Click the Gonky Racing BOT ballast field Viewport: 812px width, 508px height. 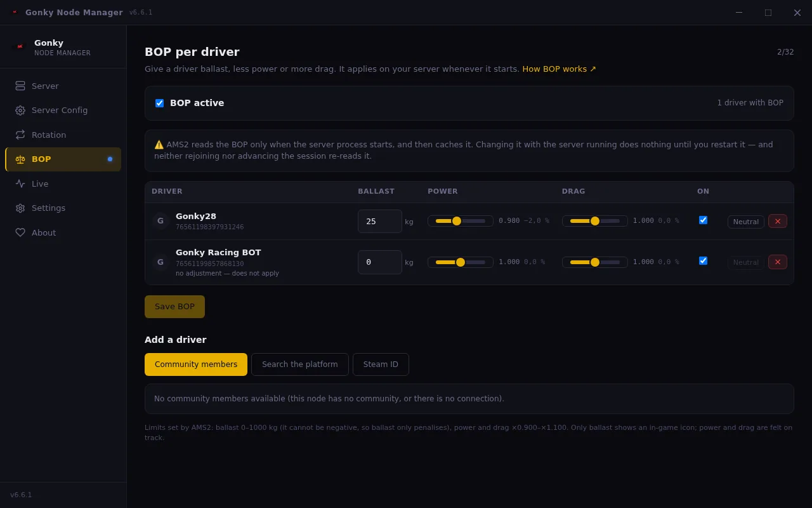coord(380,262)
